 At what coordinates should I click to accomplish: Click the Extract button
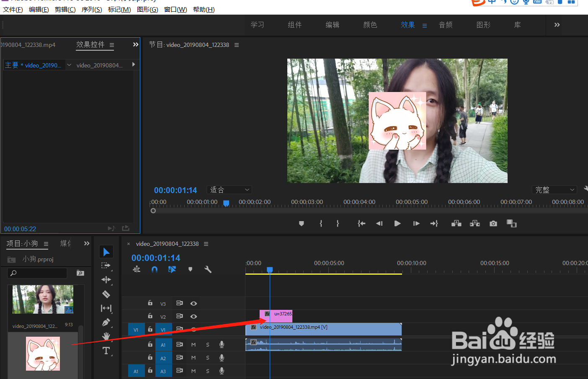tap(475, 224)
